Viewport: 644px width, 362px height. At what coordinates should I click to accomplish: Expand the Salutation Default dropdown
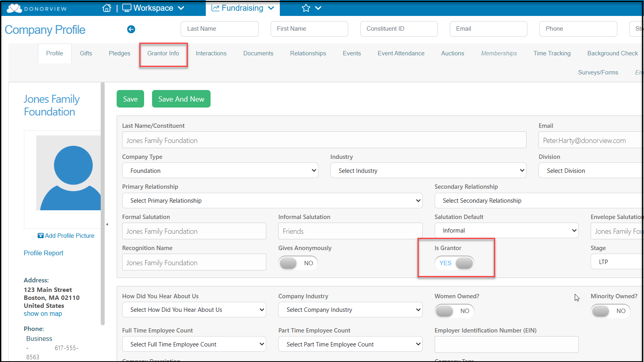tap(506, 231)
